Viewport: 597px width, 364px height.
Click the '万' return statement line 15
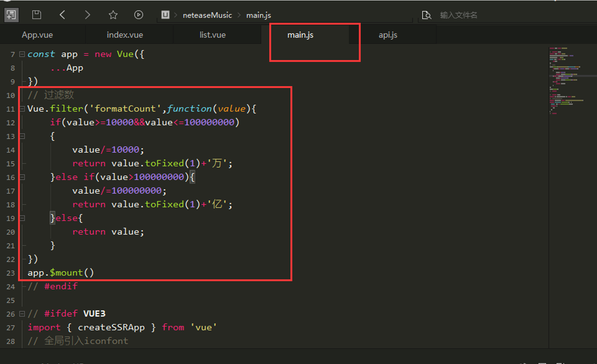[153, 163]
